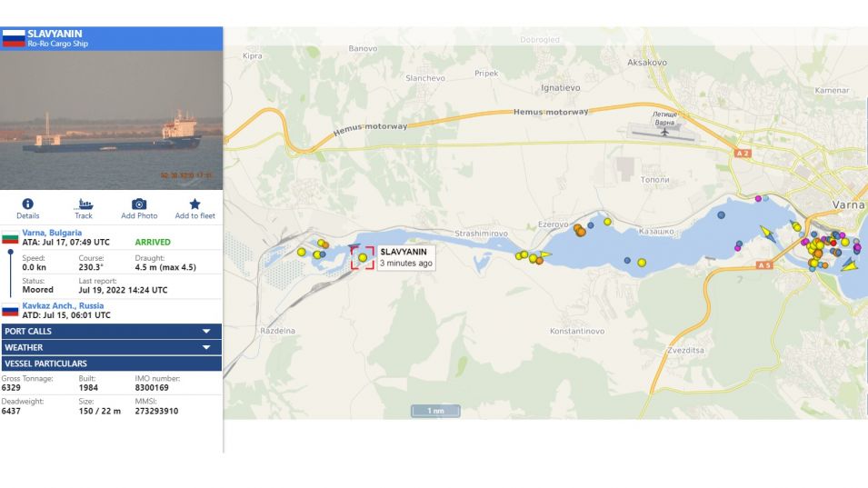Click the SLAVYANIN map tooltip label
This screenshot has width=868, height=488.
406,257
